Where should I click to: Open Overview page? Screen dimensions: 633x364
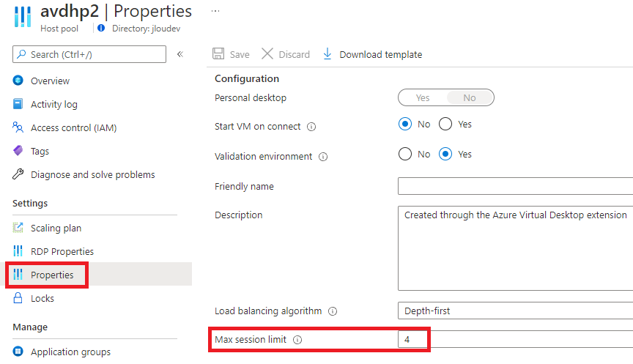50,81
